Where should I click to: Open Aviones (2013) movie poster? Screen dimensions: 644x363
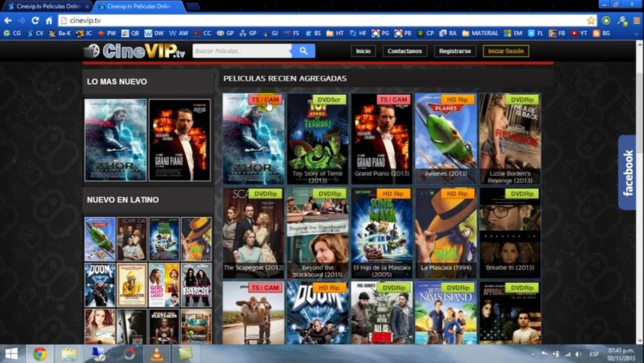coord(446,139)
